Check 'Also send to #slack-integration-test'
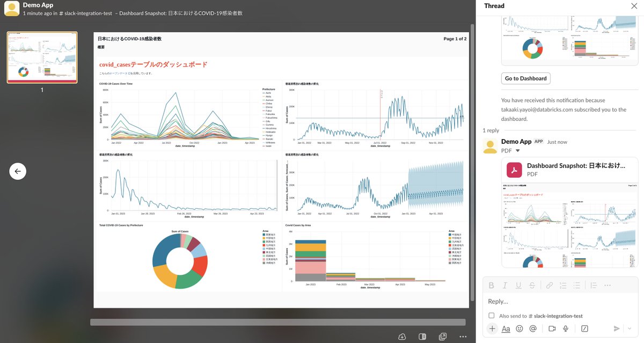This screenshot has height=343, width=644. point(492,316)
